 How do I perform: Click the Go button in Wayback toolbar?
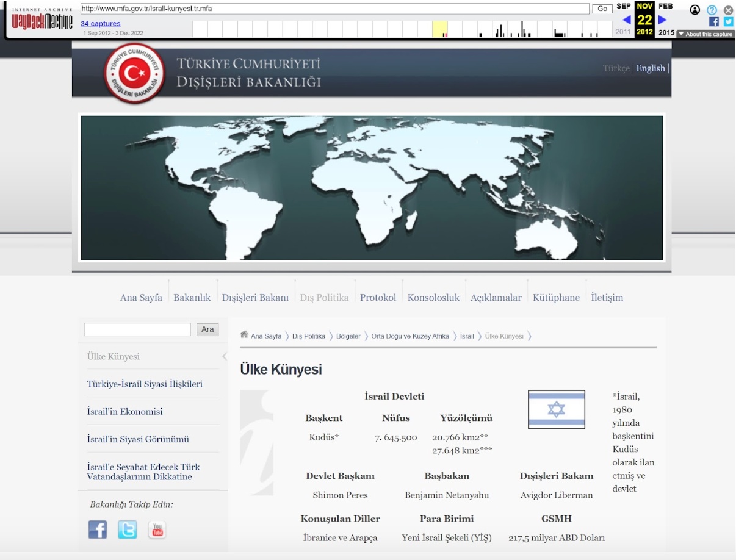click(x=602, y=9)
